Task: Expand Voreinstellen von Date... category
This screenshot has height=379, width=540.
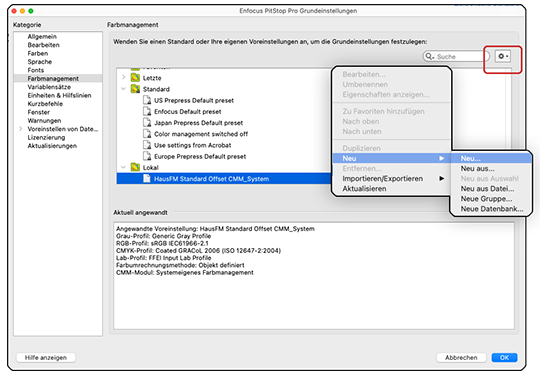Action: click(x=21, y=129)
